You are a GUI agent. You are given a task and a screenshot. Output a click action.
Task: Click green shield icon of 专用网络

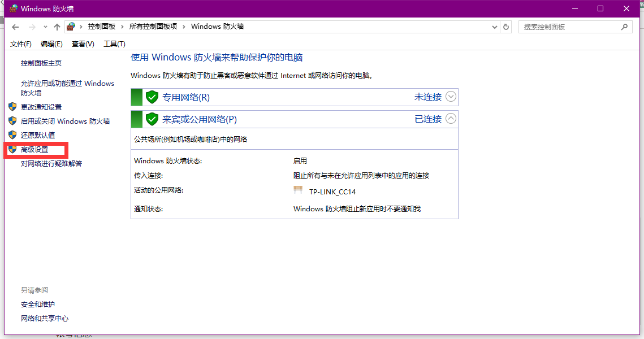(x=152, y=97)
